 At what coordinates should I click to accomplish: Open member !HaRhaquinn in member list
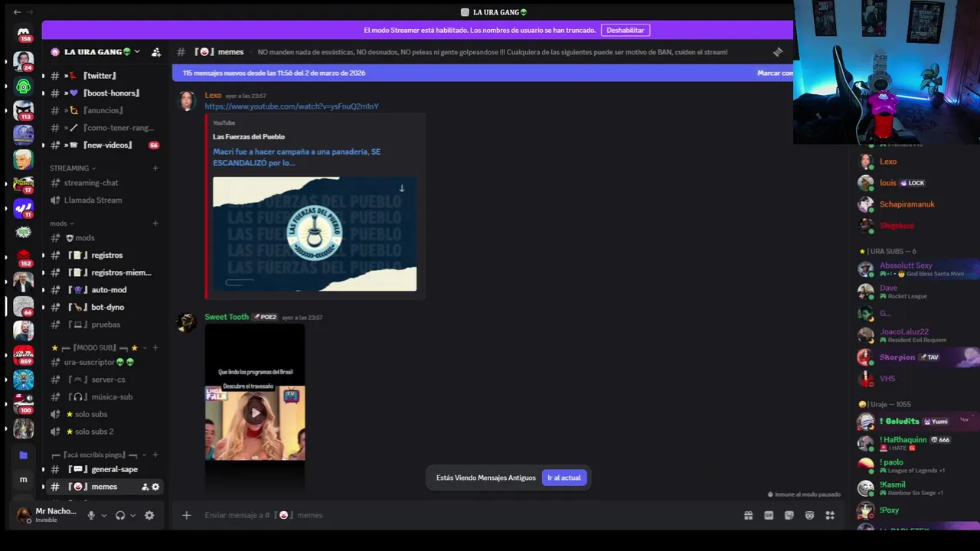point(915,443)
